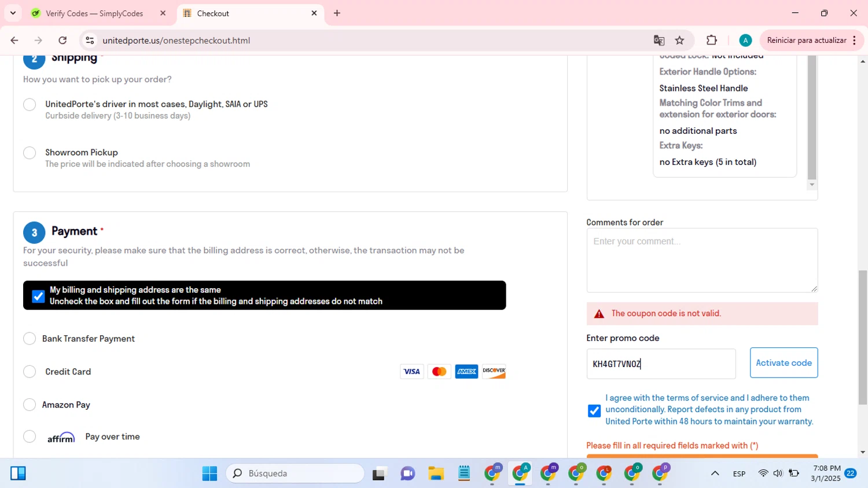
Task: Open the Windows Start menu
Action: tap(209, 474)
